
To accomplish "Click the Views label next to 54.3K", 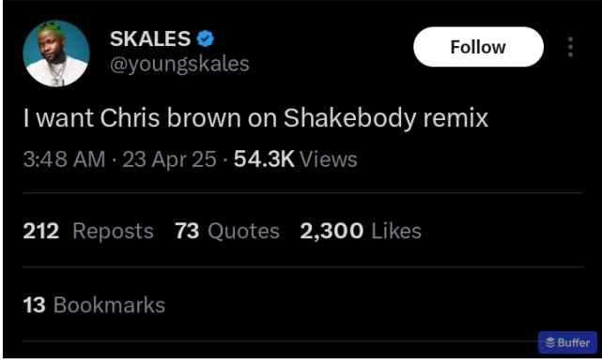I will click(329, 159).
